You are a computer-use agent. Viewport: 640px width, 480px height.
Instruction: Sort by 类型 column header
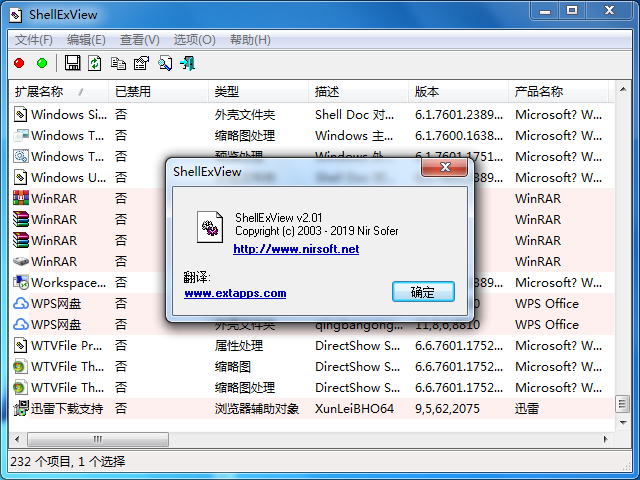(258, 92)
